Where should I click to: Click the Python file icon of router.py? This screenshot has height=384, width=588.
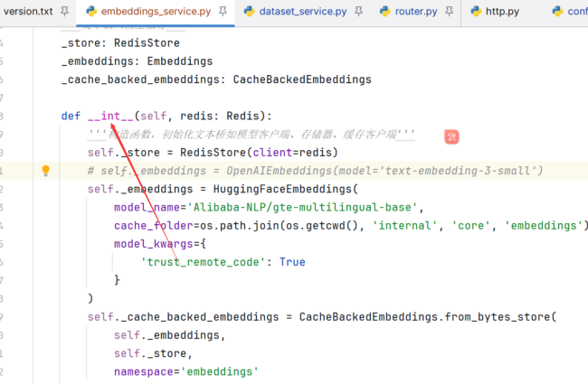tap(385, 12)
